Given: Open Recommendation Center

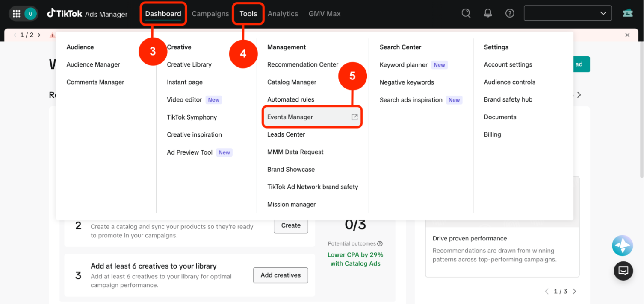Looking at the screenshot, I should [x=303, y=64].
